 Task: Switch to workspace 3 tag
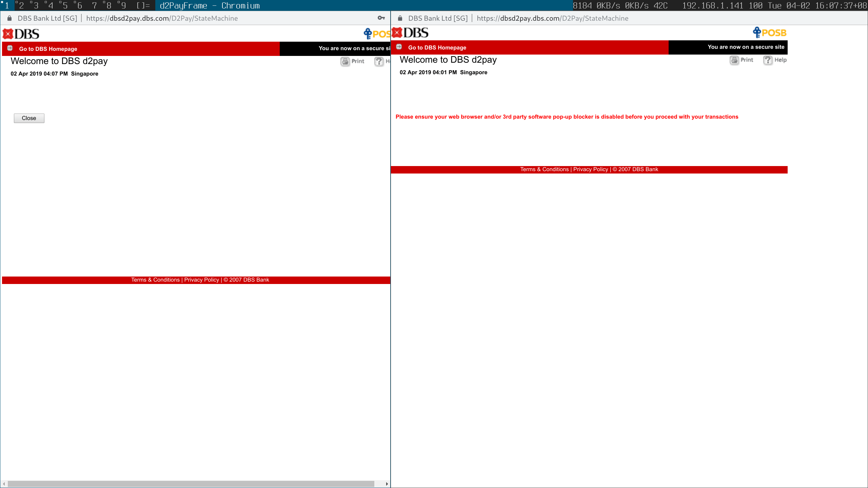pyautogui.click(x=36, y=5)
